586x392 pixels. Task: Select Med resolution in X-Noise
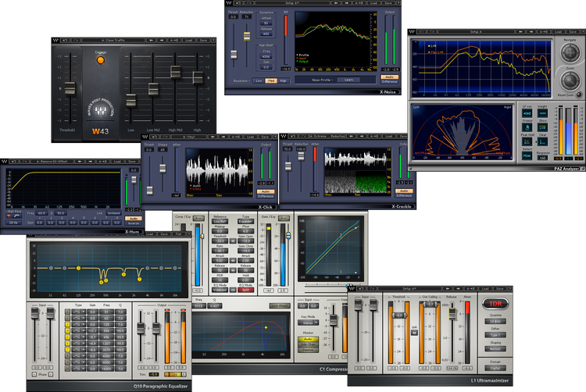click(x=270, y=80)
